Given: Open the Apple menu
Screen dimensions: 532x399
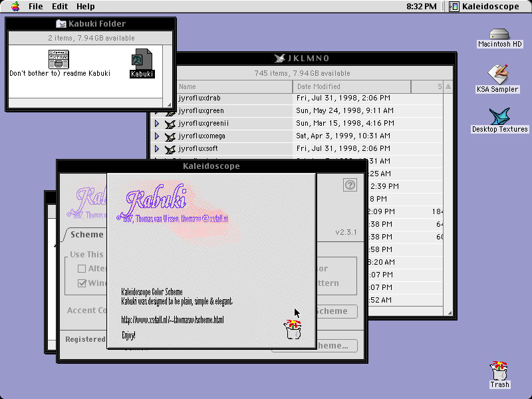Looking at the screenshot, I should tap(15, 7).
